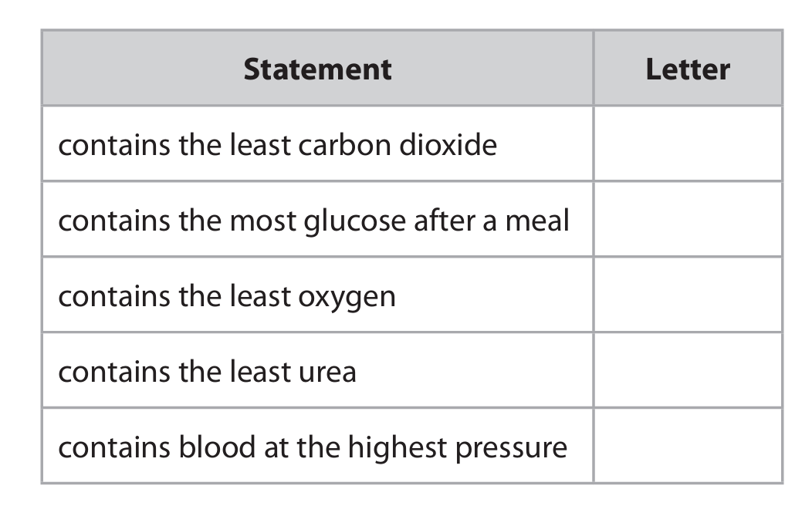Click the Statement column header
812x516 pixels.
click(317, 69)
